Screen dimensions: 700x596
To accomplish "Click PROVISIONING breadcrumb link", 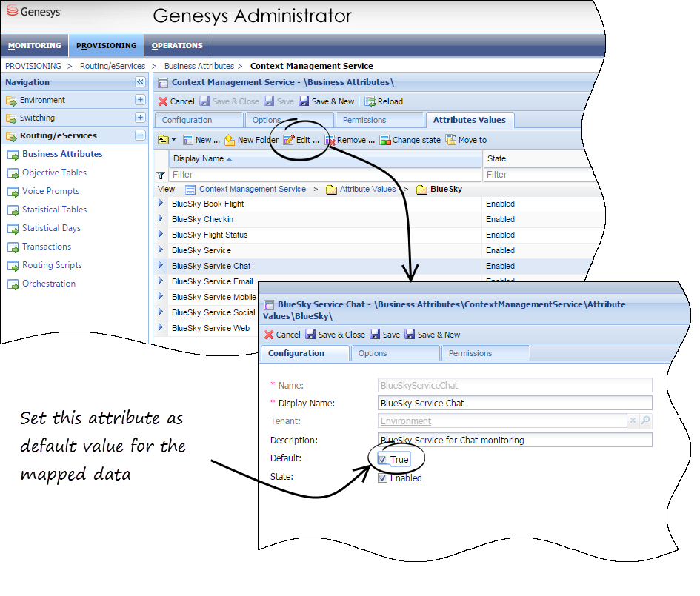I will pyautogui.click(x=33, y=66).
